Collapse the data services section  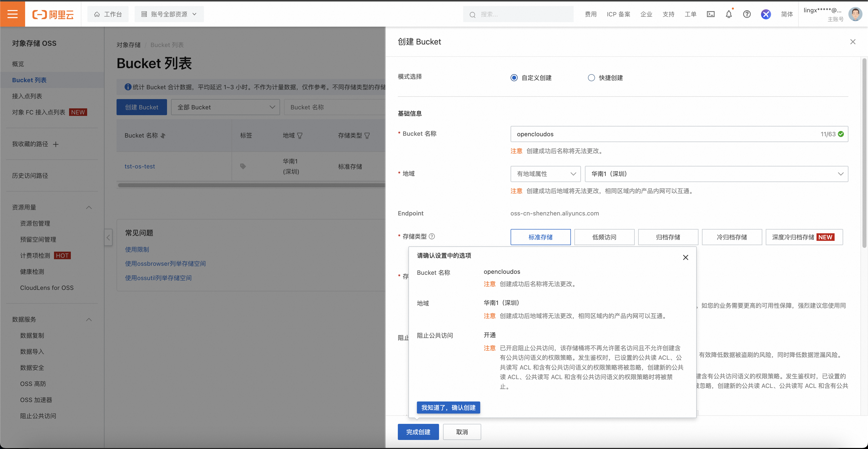89,320
